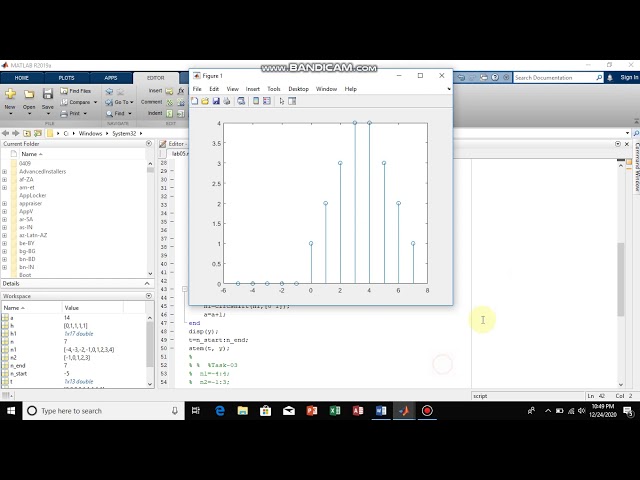Open the Window menu in Figure 1
This screenshot has height=480, width=640.
click(x=327, y=89)
